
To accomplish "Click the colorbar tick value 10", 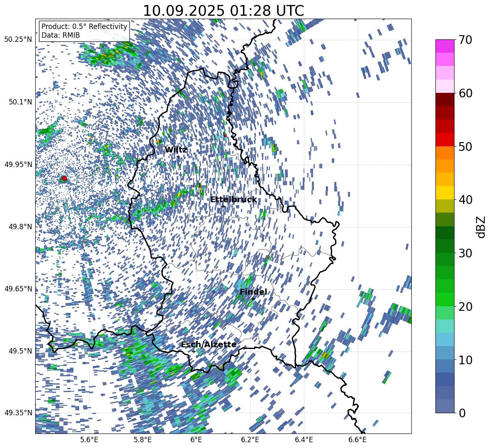I will coord(465,359).
